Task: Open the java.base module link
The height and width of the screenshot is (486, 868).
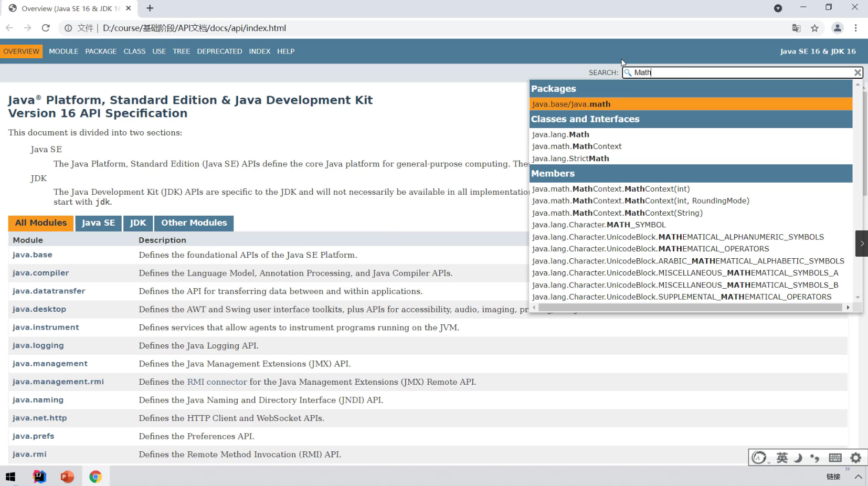Action: click(33, 255)
